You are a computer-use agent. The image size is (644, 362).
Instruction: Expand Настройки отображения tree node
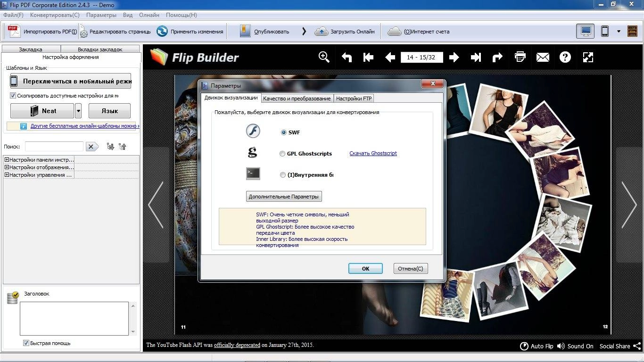(7, 167)
